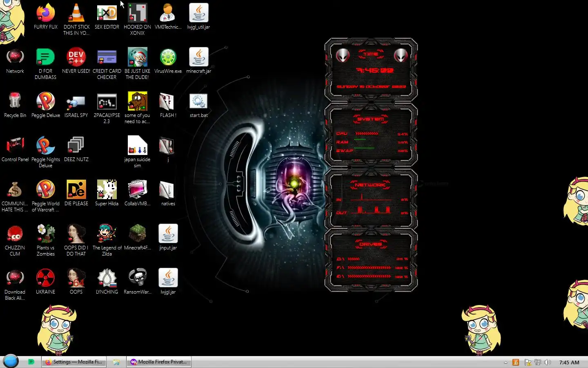Open the UKRAINE radiation icon
This screenshot has width=588, height=368.
(x=45, y=278)
